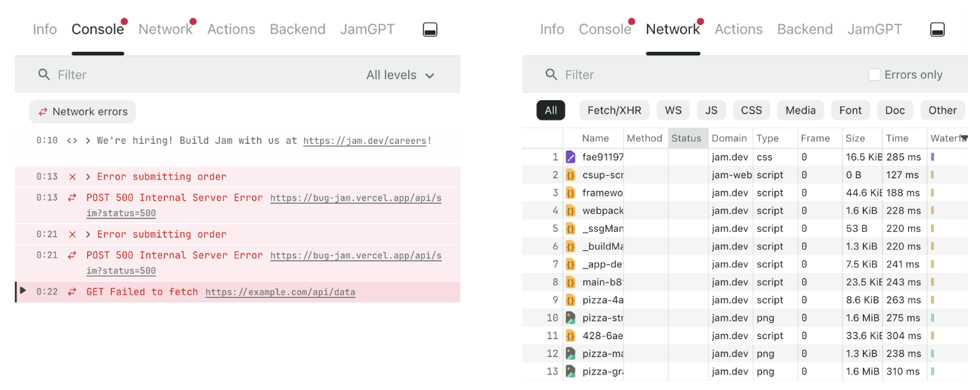Open the JamGPT tab in right panel
The width and height of the screenshot is (980, 390).
click(x=874, y=30)
